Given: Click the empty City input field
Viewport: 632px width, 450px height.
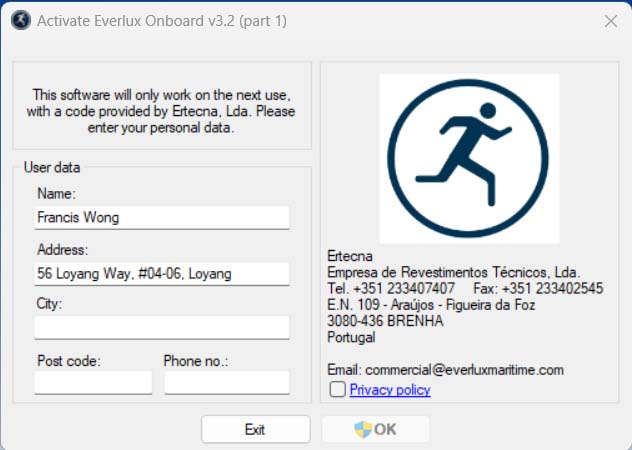Looking at the screenshot, I should tap(162, 327).
